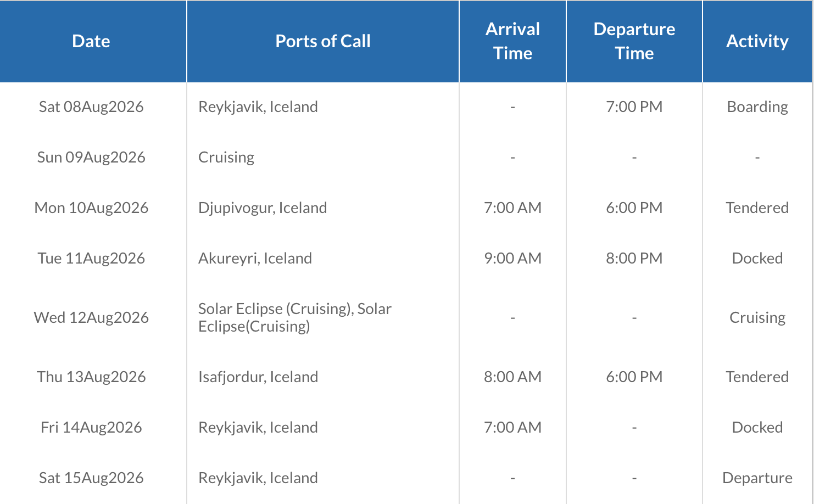Click the 8:00 AM Isafjordur arrival time

pyautogui.click(x=512, y=377)
